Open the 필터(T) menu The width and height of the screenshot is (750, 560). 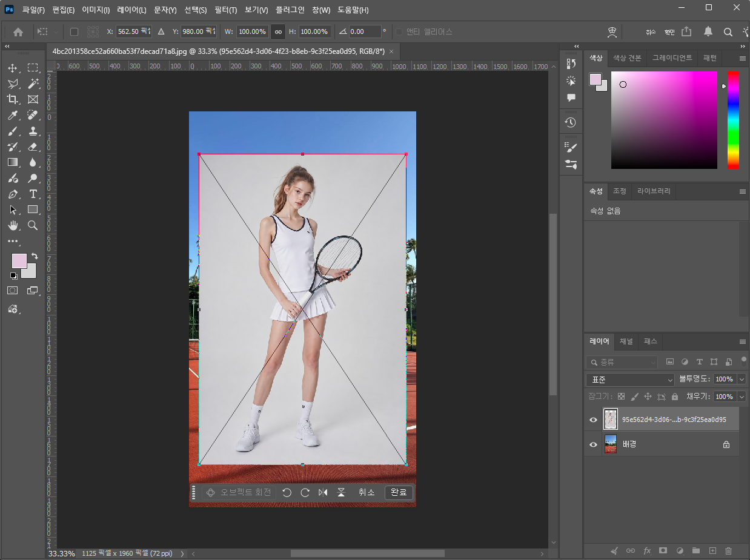click(226, 10)
